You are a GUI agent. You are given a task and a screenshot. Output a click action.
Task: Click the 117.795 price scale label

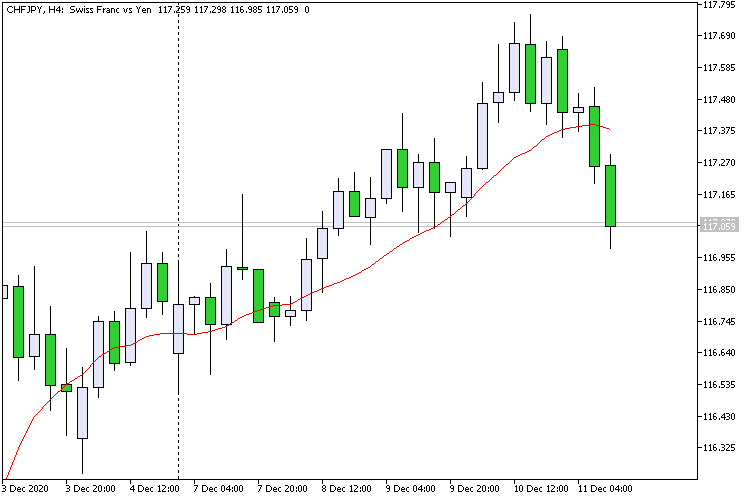point(719,5)
